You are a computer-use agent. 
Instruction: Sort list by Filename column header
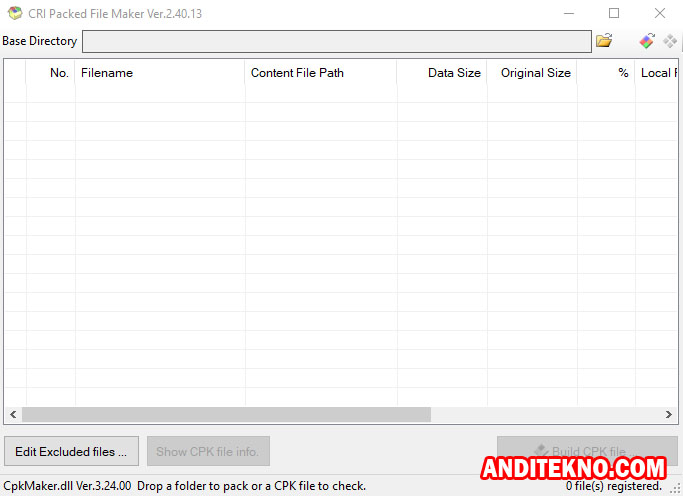(159, 73)
